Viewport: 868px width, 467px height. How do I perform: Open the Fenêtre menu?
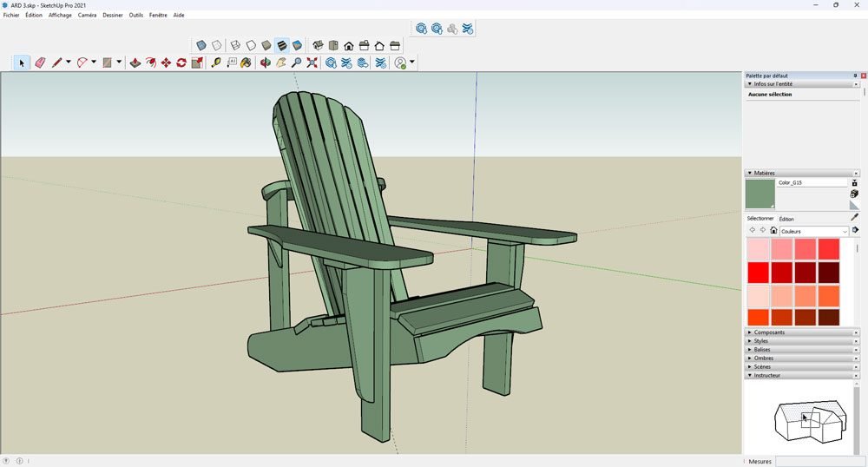point(158,15)
